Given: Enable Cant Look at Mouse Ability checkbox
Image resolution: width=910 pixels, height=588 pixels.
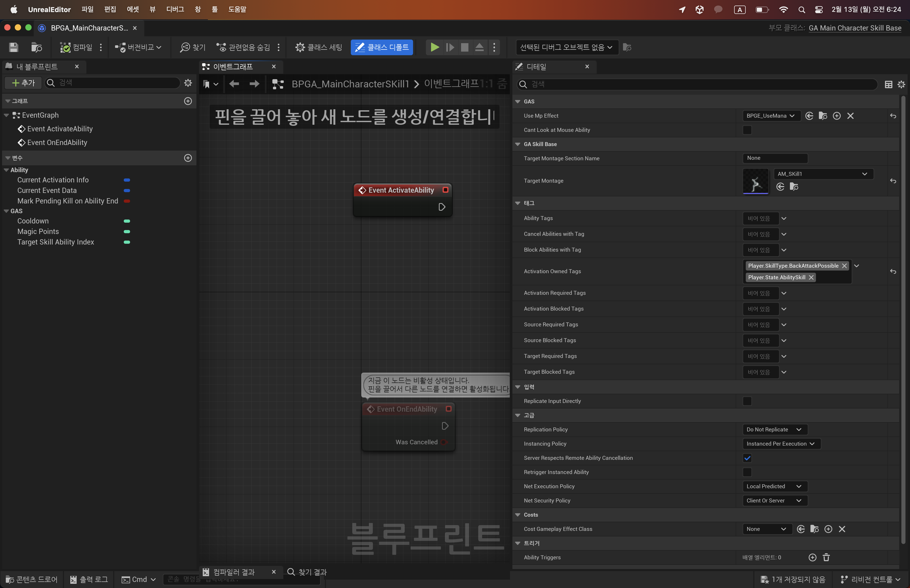Looking at the screenshot, I should 747,130.
